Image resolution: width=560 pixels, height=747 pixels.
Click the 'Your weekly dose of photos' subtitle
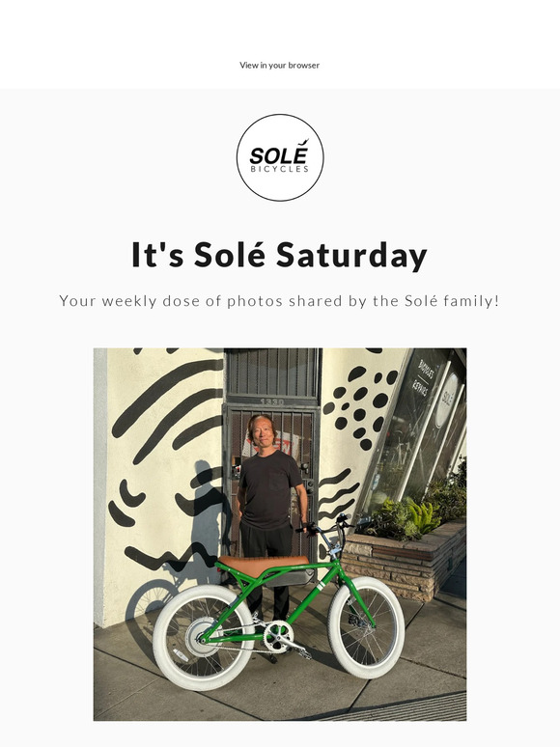click(279, 301)
